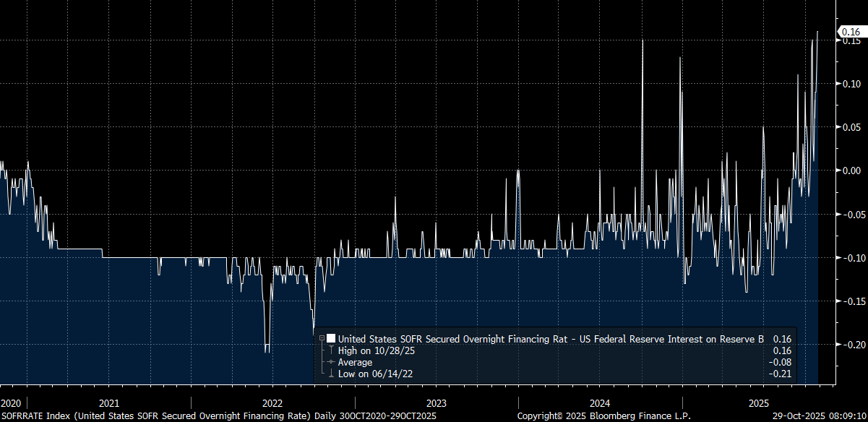Screen dimensions: 868x422
Task: Select the SOFR series title in legend
Action: point(551,338)
